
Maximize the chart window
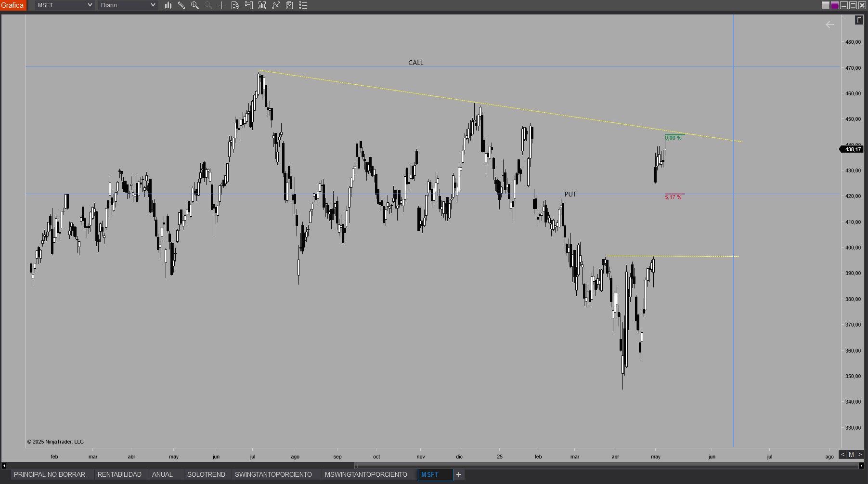853,5
